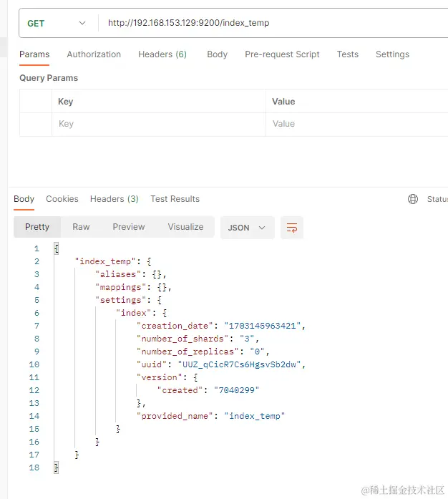The width and height of the screenshot is (448, 499).
Task: Open the Visualize response view
Action: (186, 227)
